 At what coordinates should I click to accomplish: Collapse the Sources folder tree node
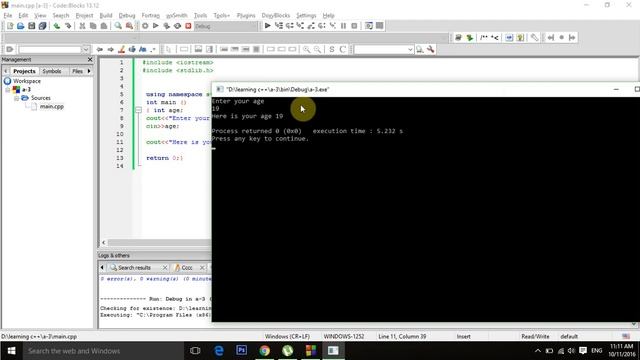(16, 98)
